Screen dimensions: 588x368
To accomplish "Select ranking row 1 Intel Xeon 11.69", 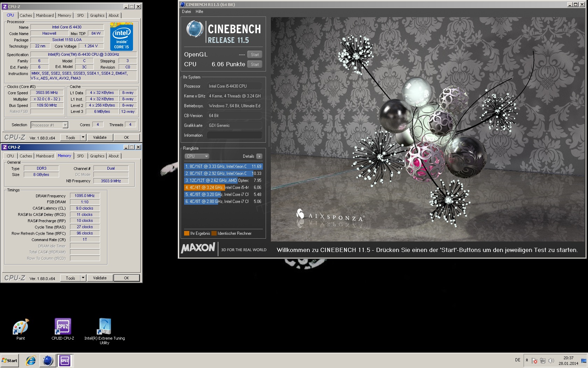I will click(223, 166).
